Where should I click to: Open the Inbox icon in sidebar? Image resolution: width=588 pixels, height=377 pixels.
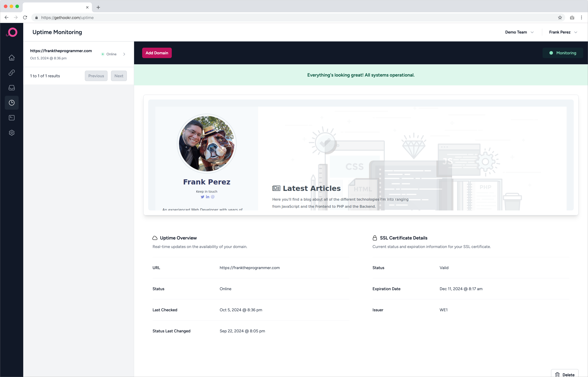[x=12, y=88]
